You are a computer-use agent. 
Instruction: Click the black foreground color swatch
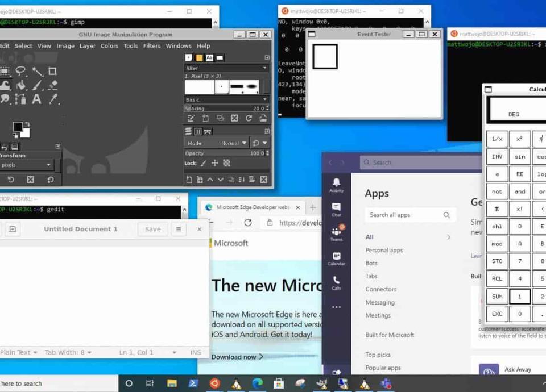[x=18, y=127]
